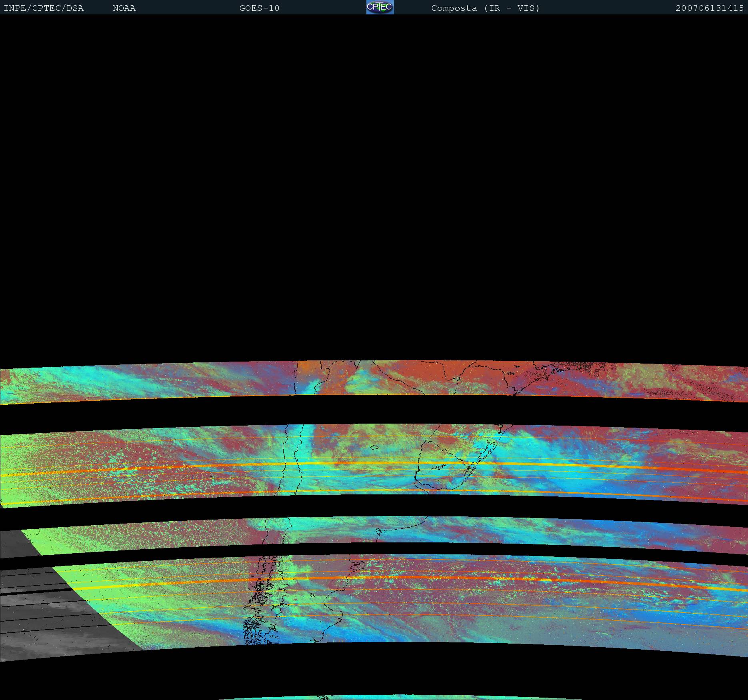Click the thin cyan sliver at bottom edge

pos(372,697)
